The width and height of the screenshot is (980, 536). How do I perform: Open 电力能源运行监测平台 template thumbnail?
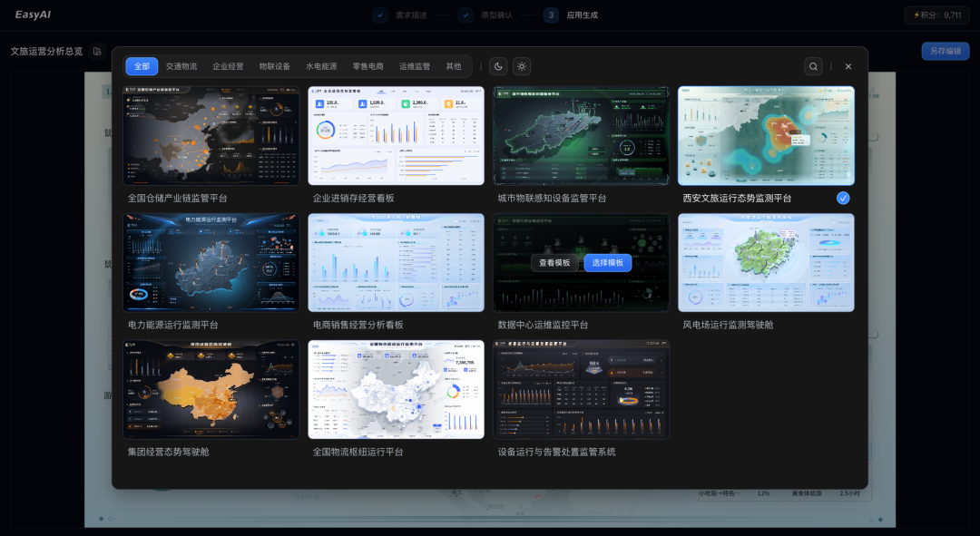coord(211,262)
